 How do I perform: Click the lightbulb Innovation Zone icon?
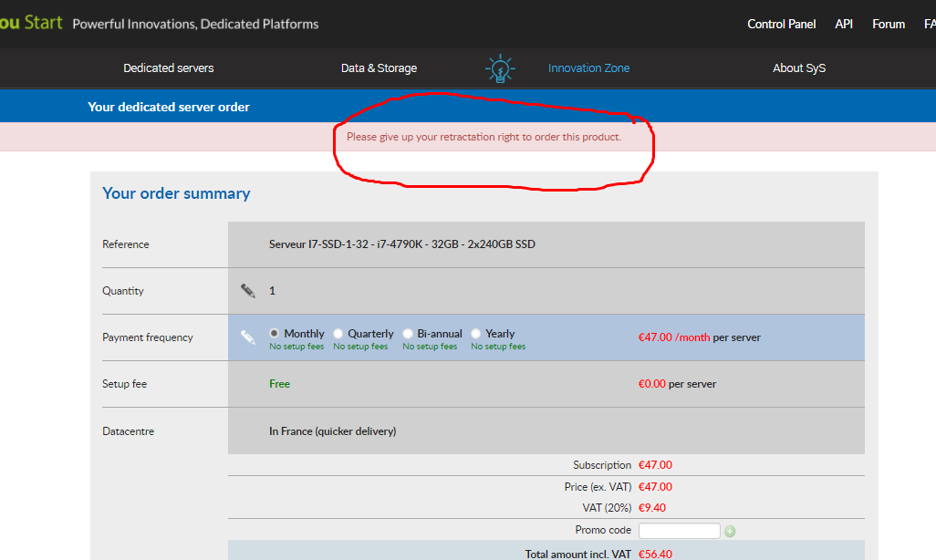coord(500,68)
